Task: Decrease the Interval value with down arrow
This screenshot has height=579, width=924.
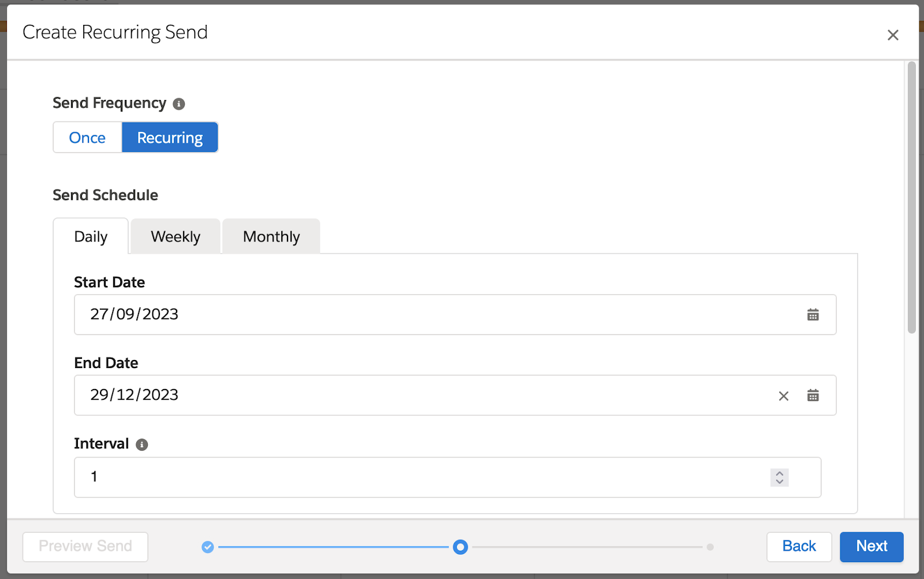Action: [x=779, y=481]
